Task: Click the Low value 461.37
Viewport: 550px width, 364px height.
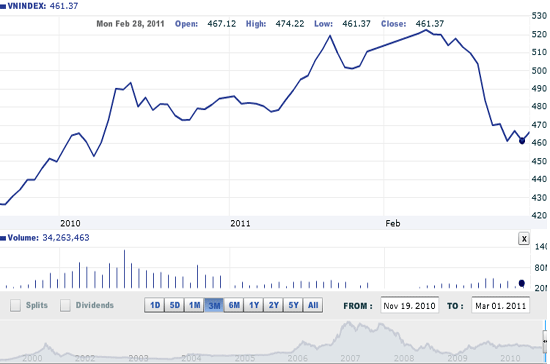Action: [x=356, y=24]
